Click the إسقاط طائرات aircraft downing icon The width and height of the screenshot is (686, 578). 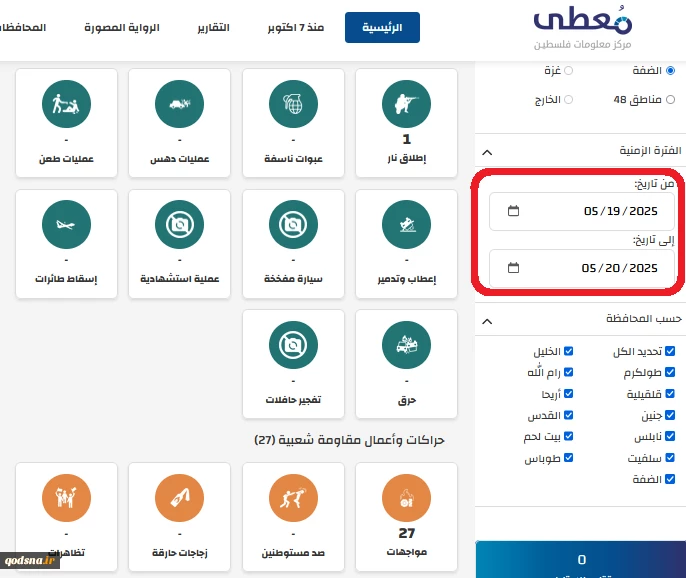(x=67, y=224)
